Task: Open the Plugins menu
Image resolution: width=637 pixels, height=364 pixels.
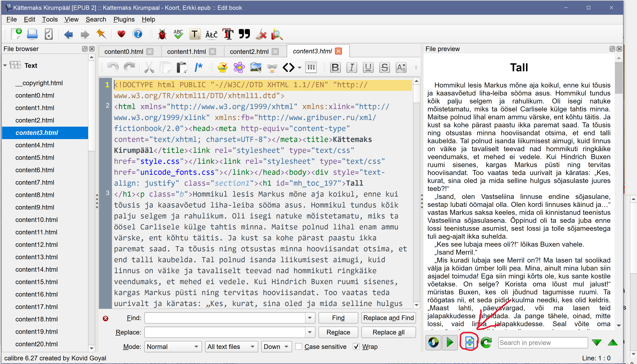Action: coord(124,19)
